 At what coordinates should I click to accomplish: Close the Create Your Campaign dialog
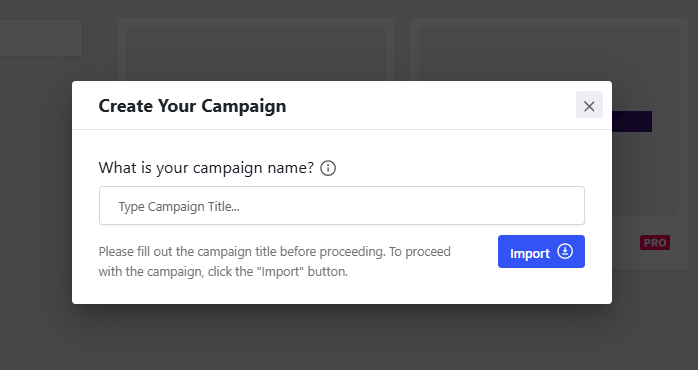point(589,105)
